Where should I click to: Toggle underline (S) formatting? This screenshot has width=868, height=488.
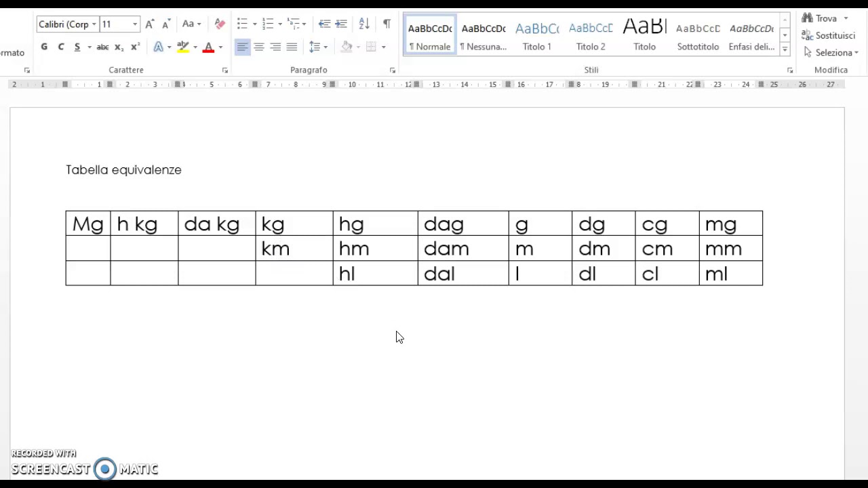coord(77,47)
